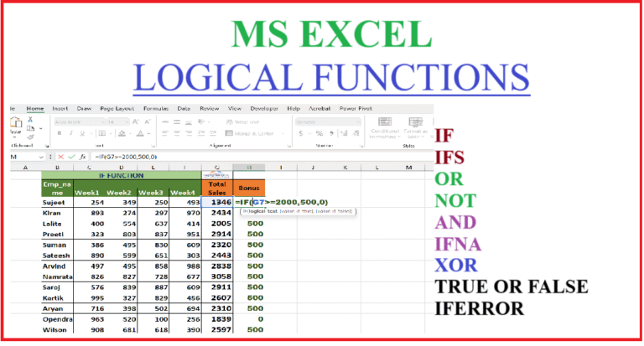Toggle Italic formatting button

(70, 133)
